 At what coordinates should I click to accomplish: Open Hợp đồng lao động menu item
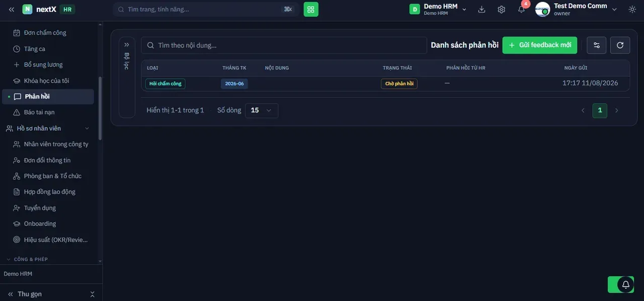point(48,192)
